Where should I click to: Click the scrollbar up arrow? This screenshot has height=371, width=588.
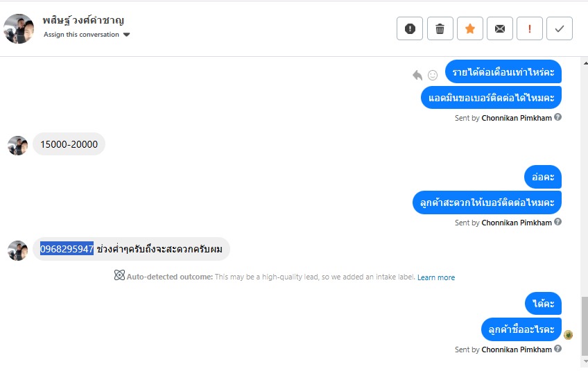pos(584,63)
